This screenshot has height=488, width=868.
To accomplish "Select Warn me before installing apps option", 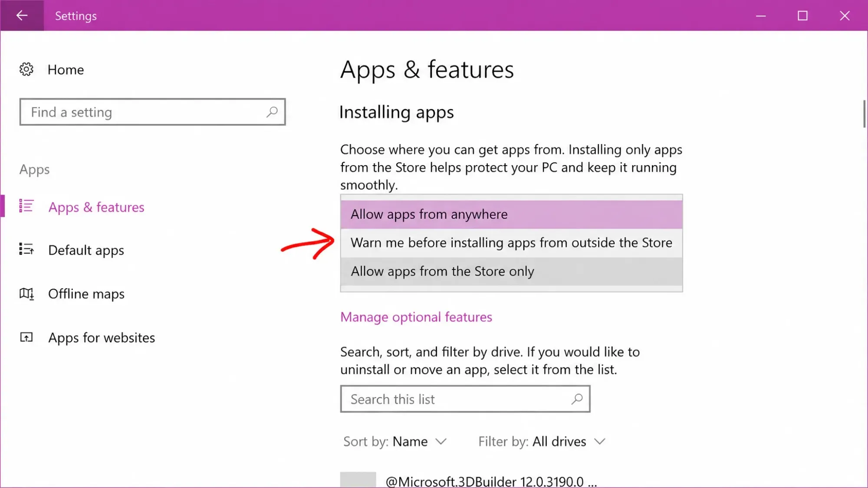I will pos(511,243).
